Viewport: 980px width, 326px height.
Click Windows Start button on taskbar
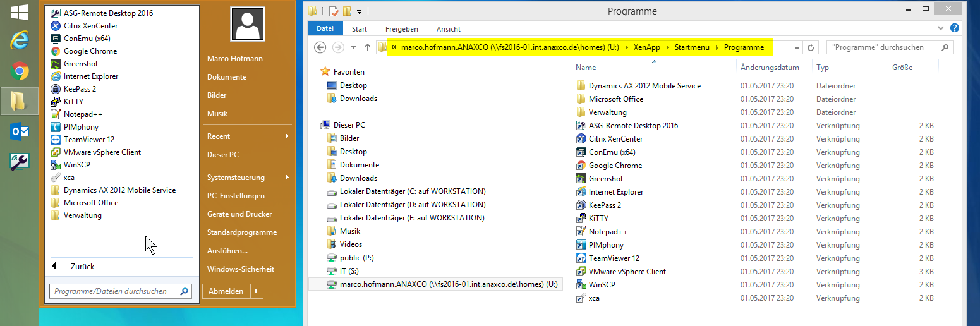tap(19, 11)
